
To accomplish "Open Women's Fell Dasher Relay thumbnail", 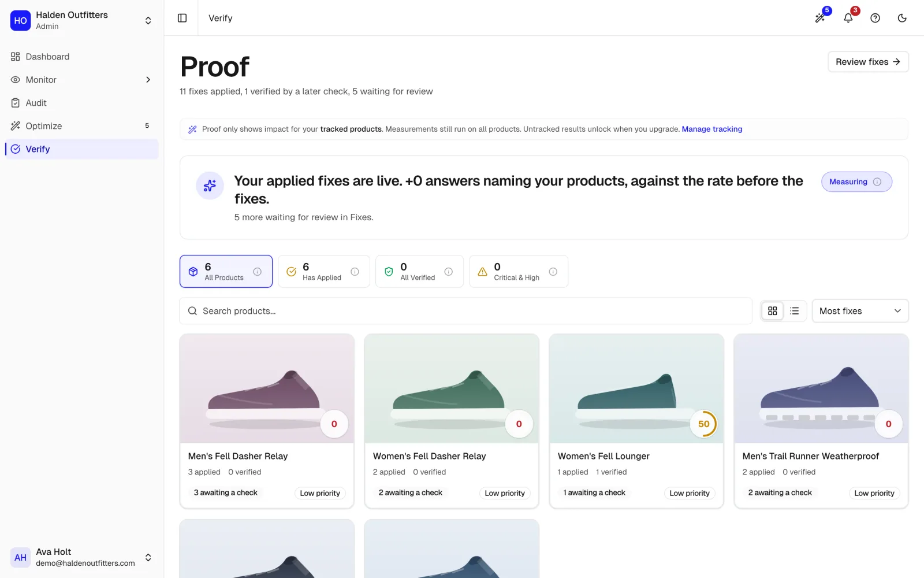I will point(452,388).
